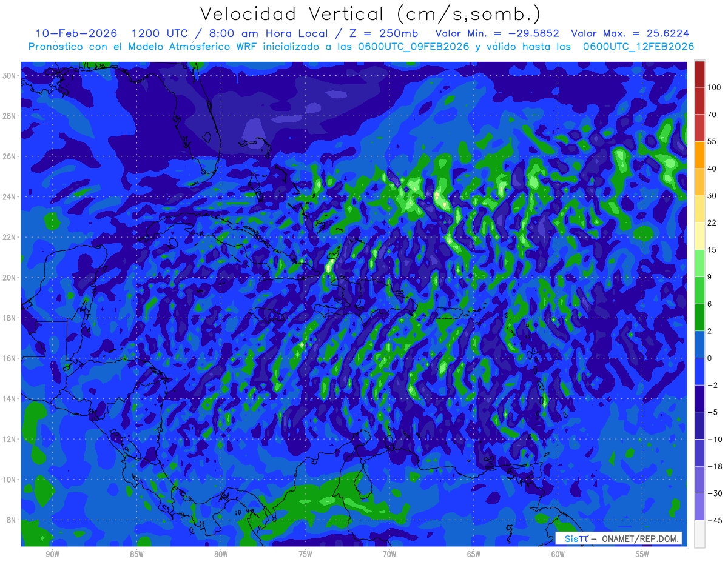Click the longitude label "80W"
Viewport: 728px width, 562px height.
point(221,555)
